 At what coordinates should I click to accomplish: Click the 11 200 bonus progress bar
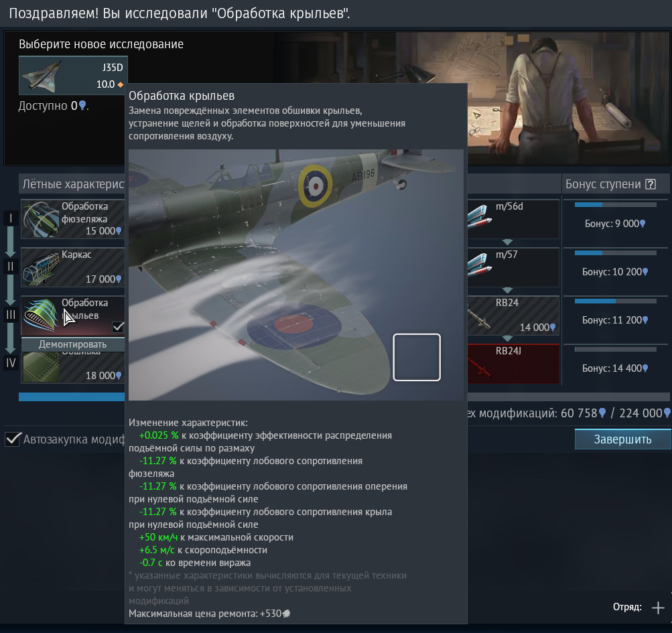pyautogui.click(x=614, y=301)
